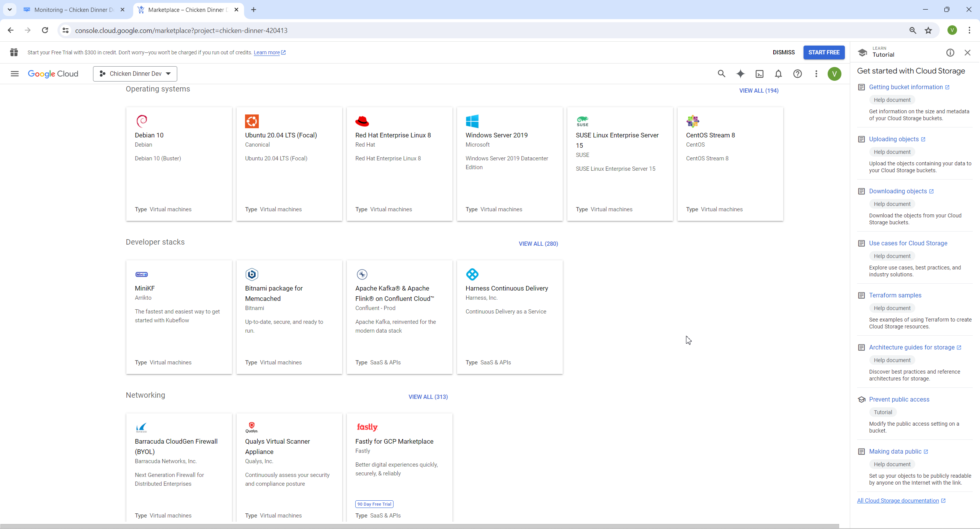Open the console three-dot settings menu

click(x=816, y=74)
